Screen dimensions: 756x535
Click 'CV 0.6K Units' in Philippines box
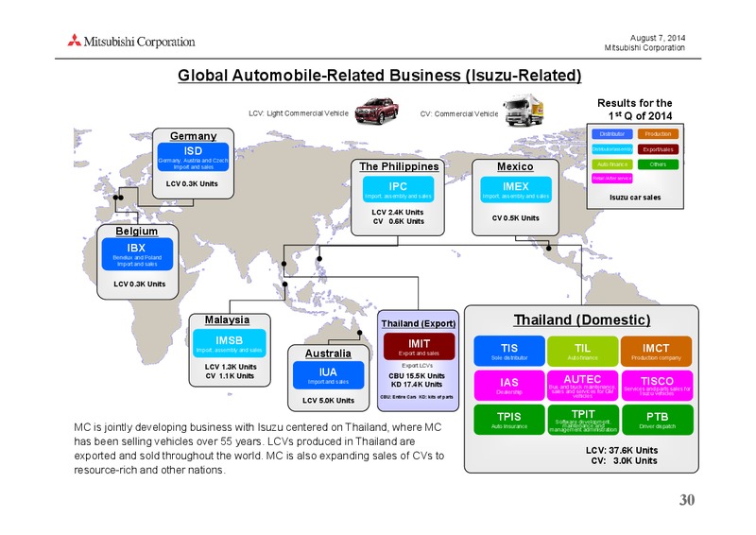pos(398,221)
